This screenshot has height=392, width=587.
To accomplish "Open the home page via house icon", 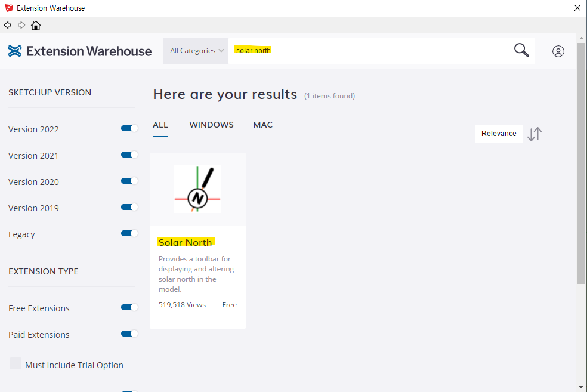I will click(x=36, y=26).
